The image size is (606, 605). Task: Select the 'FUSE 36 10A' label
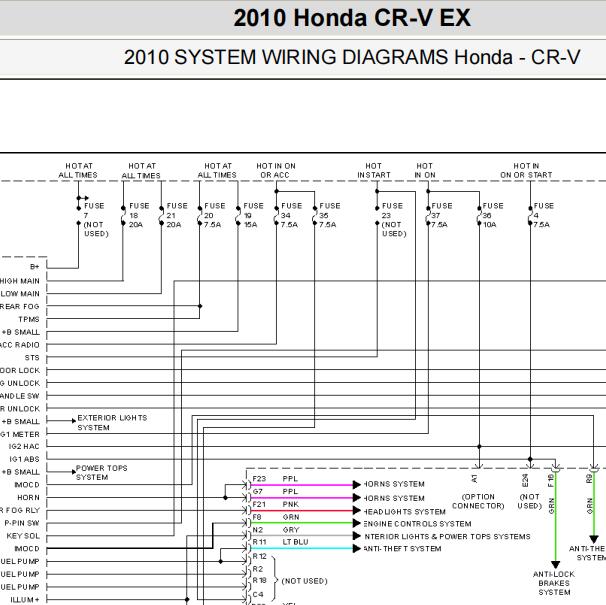pos(493,215)
